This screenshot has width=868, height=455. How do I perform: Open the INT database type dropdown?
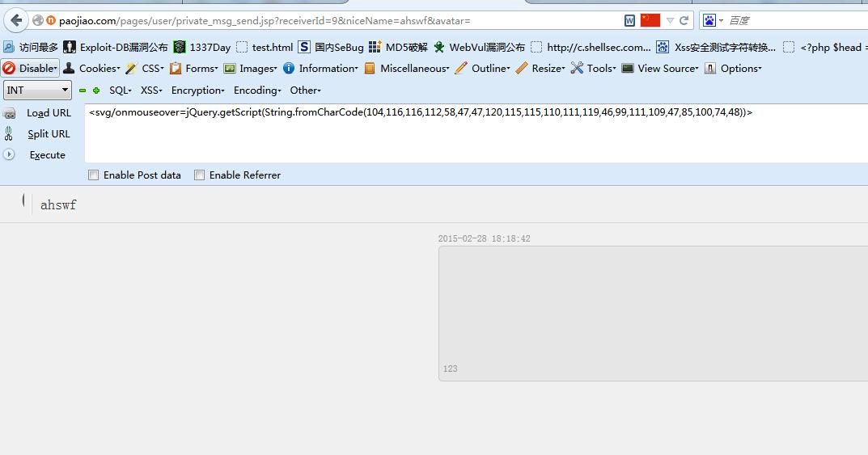[37, 91]
